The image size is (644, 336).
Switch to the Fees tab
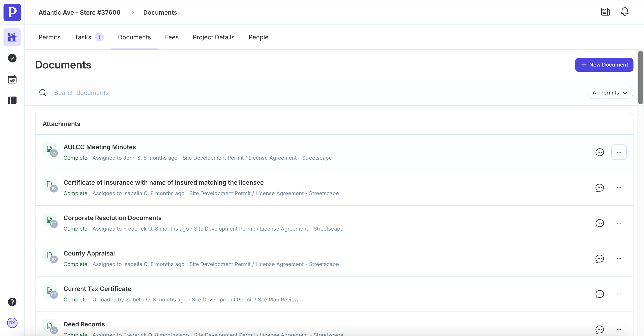tap(172, 37)
